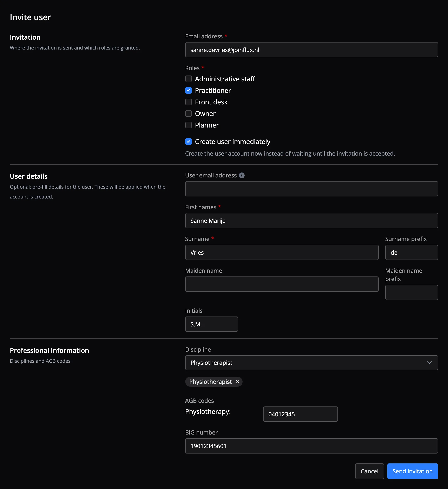
Task: Click the info icon beside User email address
Action: tap(242, 175)
